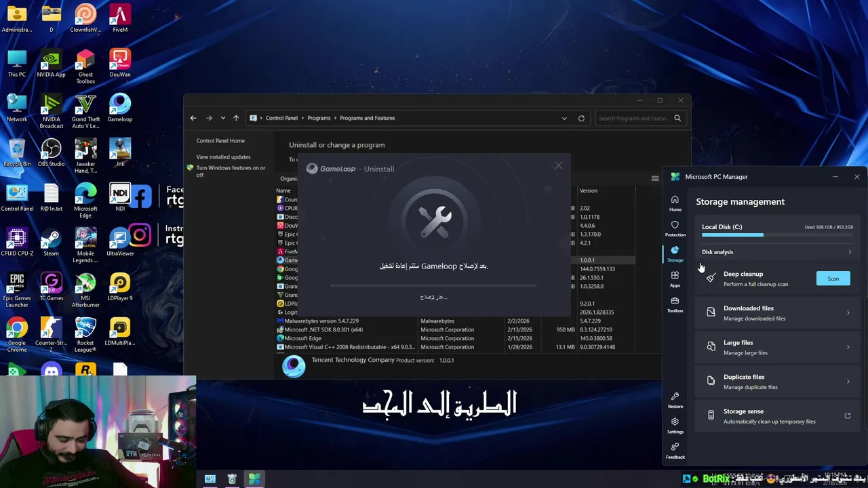
Task: Click Search Programs and Features field
Action: pos(639,118)
